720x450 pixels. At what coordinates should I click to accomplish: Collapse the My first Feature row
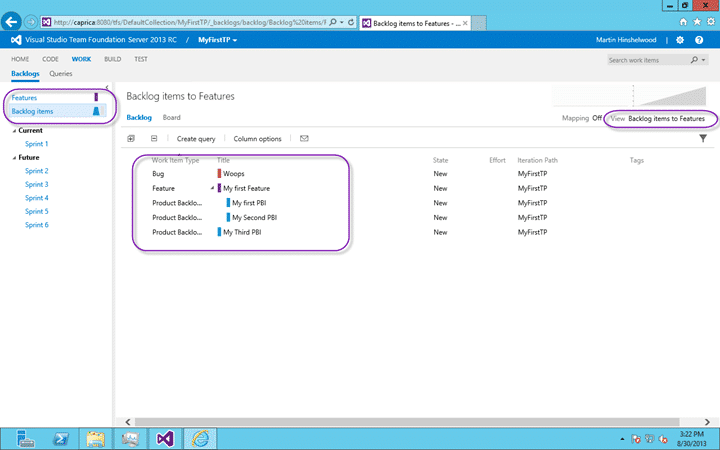(212, 188)
